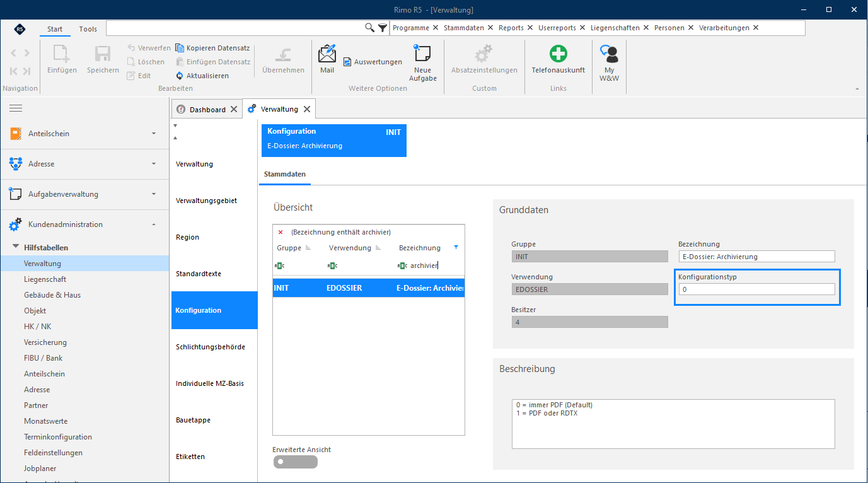
Task: Click the Bezeichnung text field
Action: tap(756, 257)
